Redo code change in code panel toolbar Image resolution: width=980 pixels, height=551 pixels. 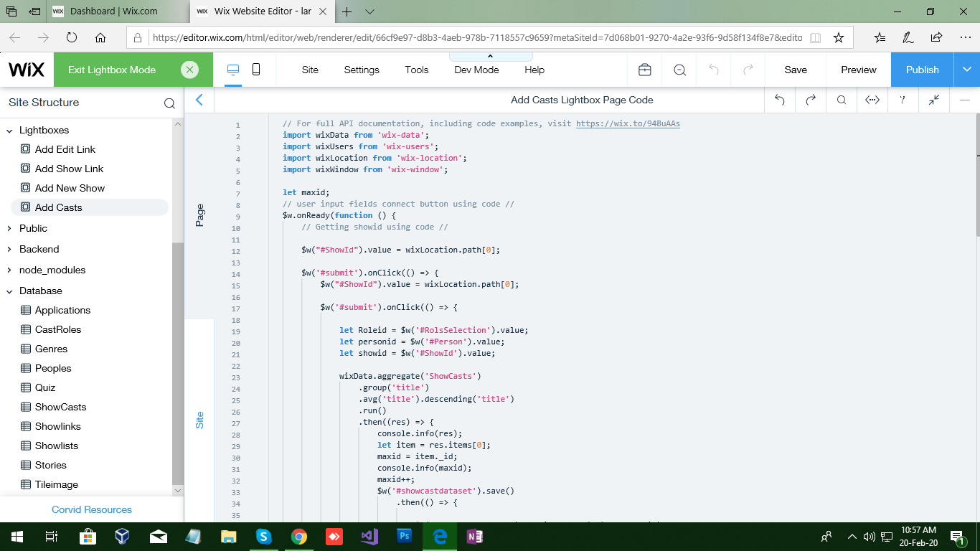[811, 100]
